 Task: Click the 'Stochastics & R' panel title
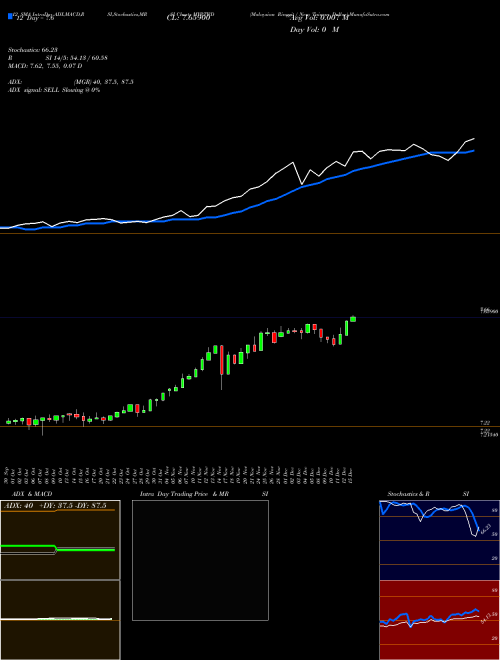click(408, 494)
